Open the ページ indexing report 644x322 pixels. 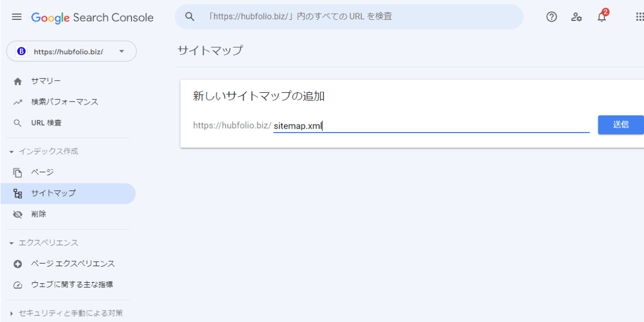tap(68, 172)
